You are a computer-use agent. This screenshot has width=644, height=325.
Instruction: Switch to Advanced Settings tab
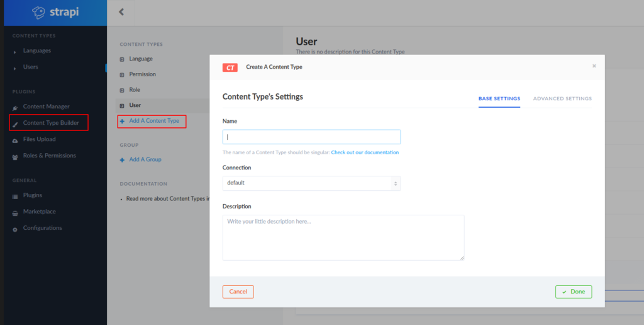click(562, 99)
